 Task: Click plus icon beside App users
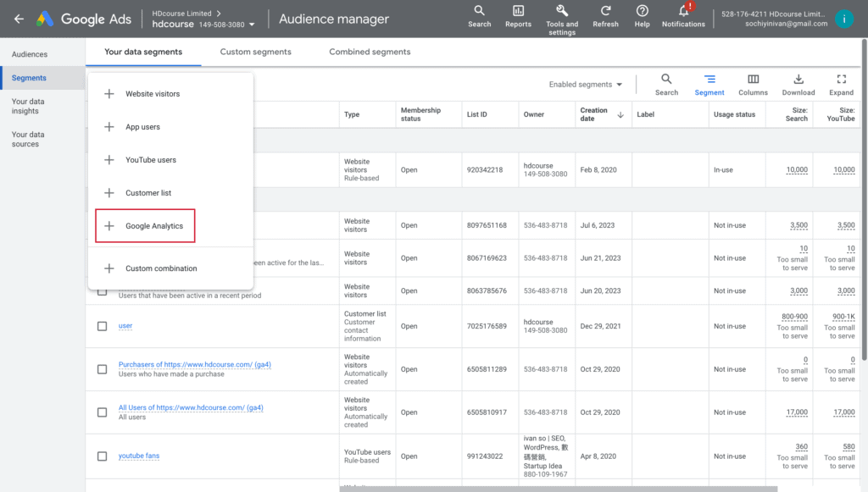(109, 126)
